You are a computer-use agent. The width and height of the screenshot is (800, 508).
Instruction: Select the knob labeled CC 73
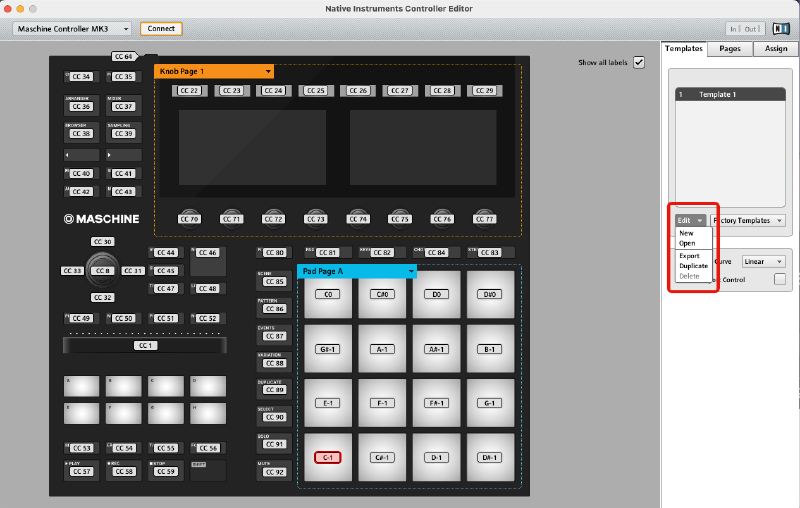click(316, 218)
